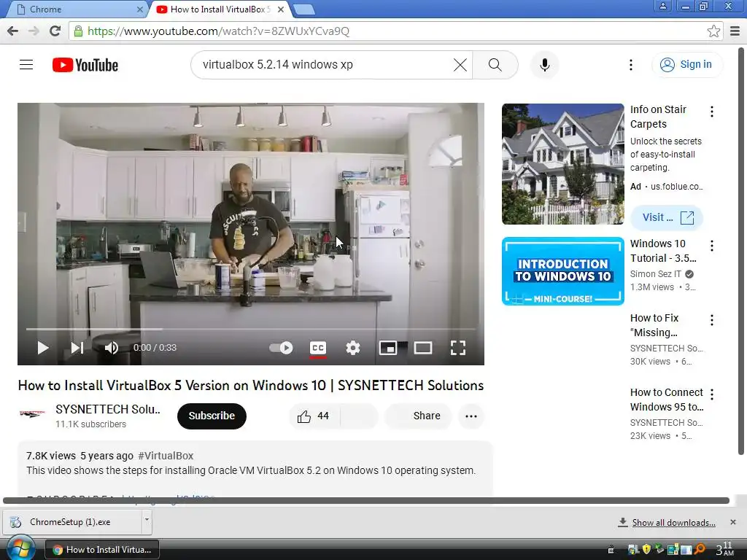Run the search with the magnifier button
The width and height of the screenshot is (747, 560).
(x=495, y=65)
